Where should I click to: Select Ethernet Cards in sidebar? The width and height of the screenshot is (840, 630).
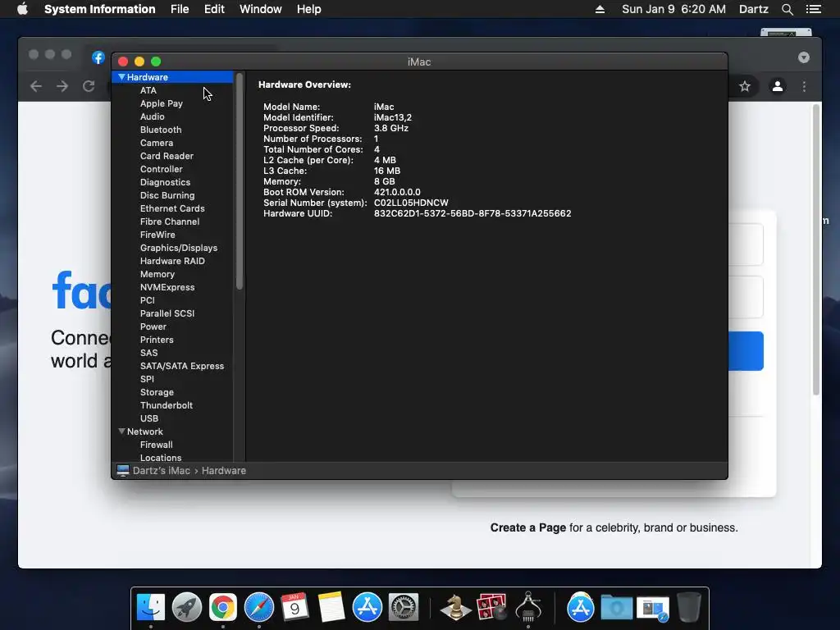pos(172,208)
